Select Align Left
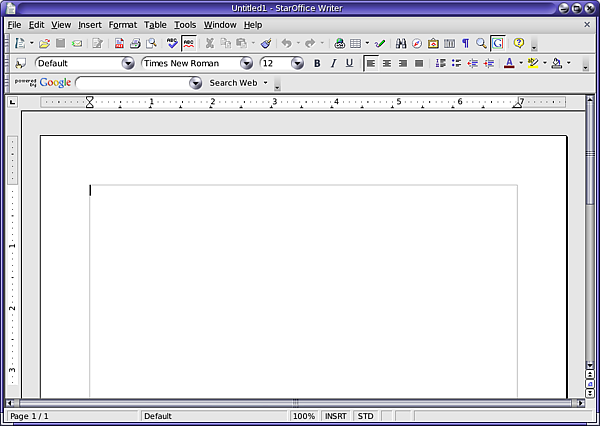Image resolution: width=600 pixels, height=426 pixels. coord(370,64)
